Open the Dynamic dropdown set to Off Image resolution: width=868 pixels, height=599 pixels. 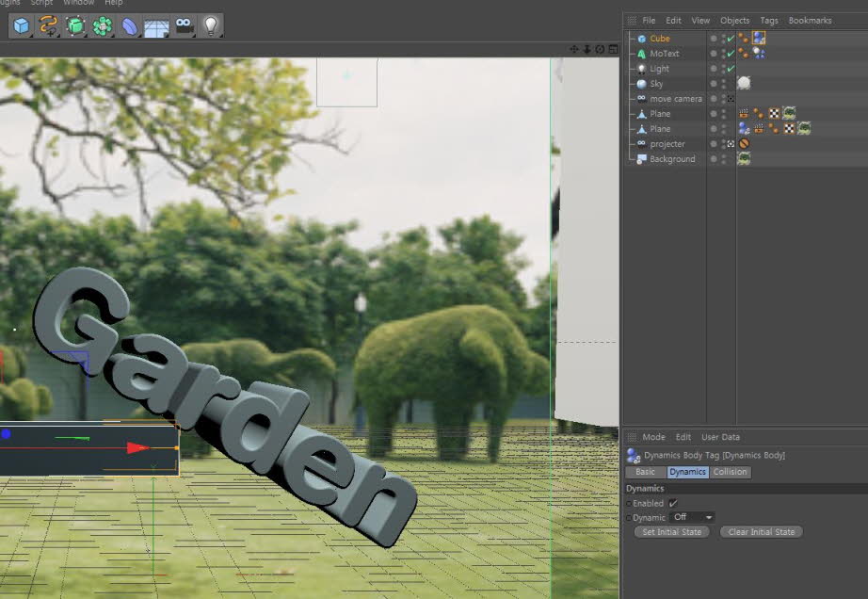pos(692,517)
